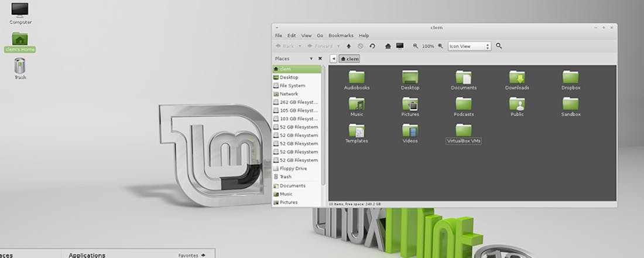
Task: Click the search magnifier icon
Action: pos(499,46)
